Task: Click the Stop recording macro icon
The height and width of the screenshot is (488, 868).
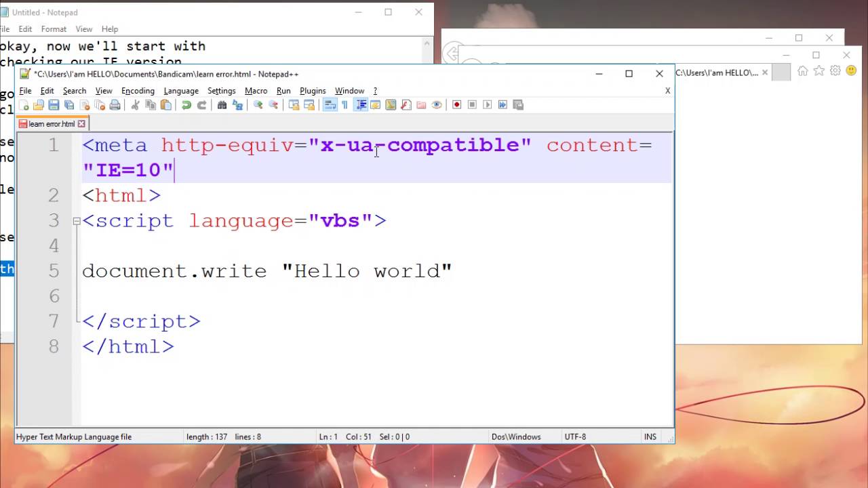Action: tap(472, 105)
